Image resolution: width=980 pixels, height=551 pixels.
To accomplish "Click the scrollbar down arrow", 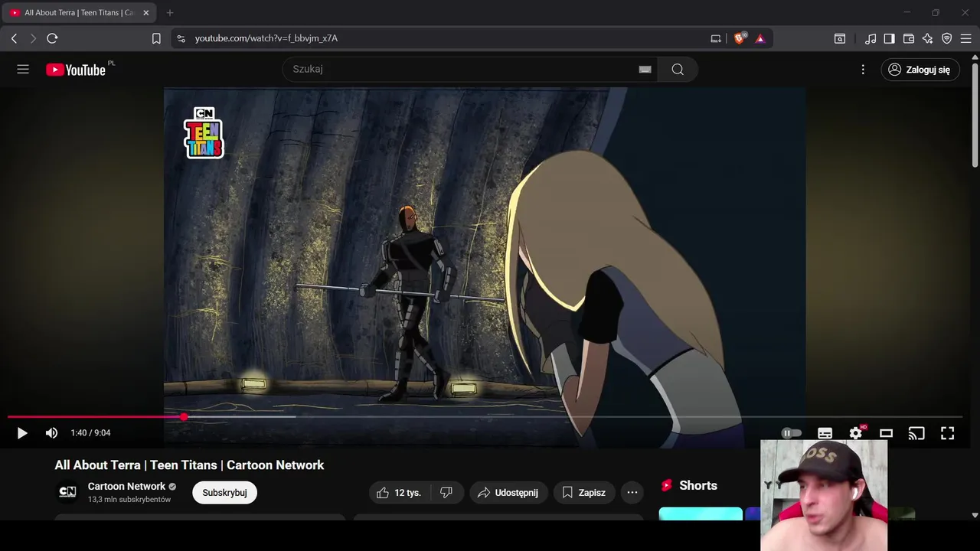I will [975, 516].
